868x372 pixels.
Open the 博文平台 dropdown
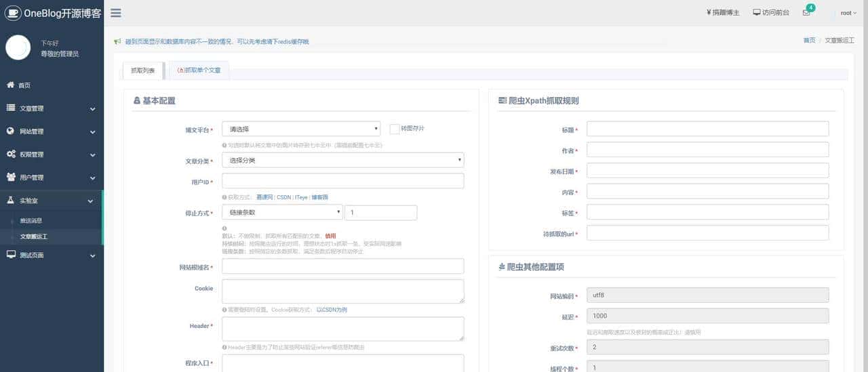(x=301, y=129)
